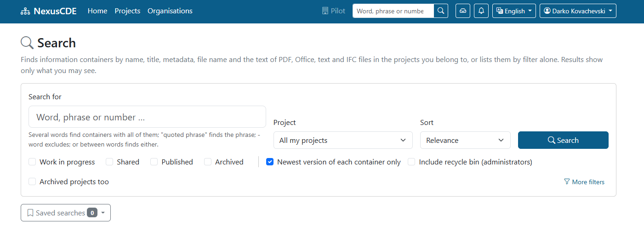Click the Pilot building icon
Viewport: 644px width, 243px height.
point(325,11)
